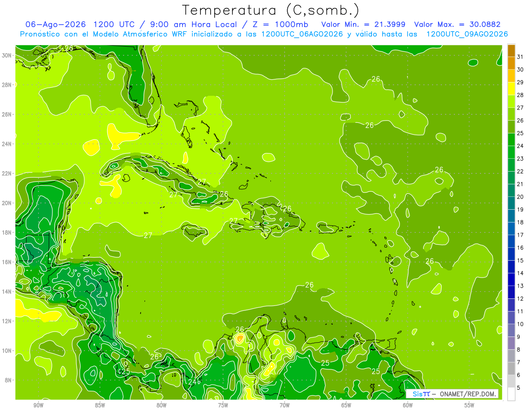Click the color bar segment between 30 and 31
The width and height of the screenshot is (532, 411).
click(511, 63)
